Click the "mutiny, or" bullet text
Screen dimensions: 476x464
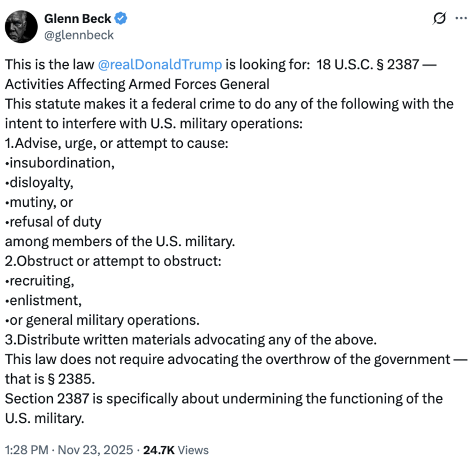pyautogui.click(x=39, y=202)
